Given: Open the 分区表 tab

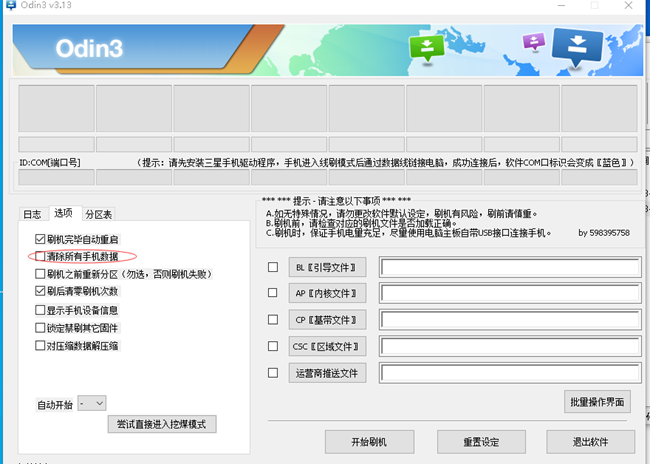Looking at the screenshot, I should coord(98,214).
